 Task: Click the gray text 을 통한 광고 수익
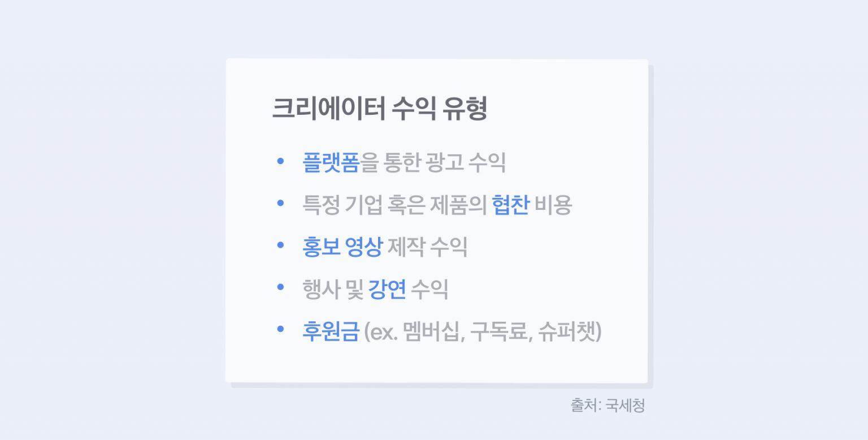click(433, 162)
